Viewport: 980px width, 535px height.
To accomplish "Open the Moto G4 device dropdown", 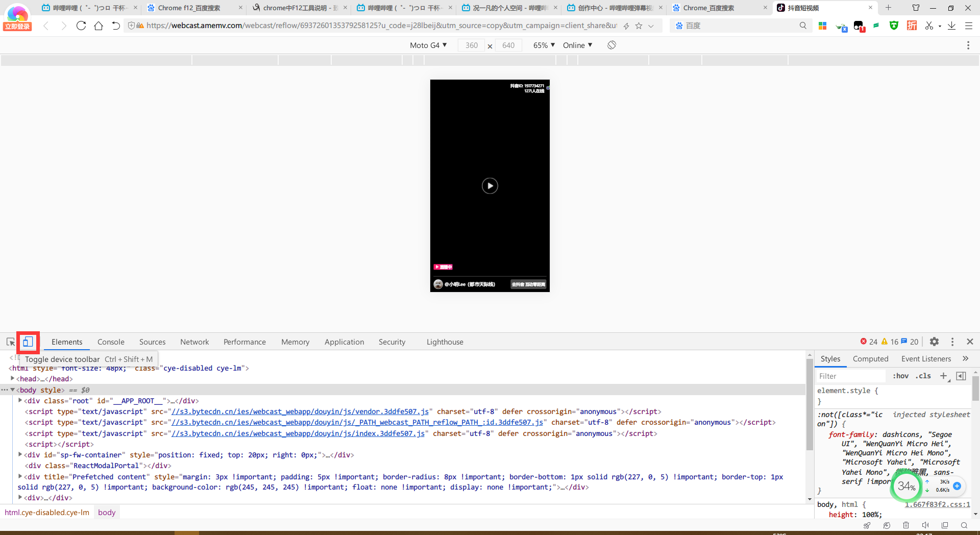I will click(428, 45).
